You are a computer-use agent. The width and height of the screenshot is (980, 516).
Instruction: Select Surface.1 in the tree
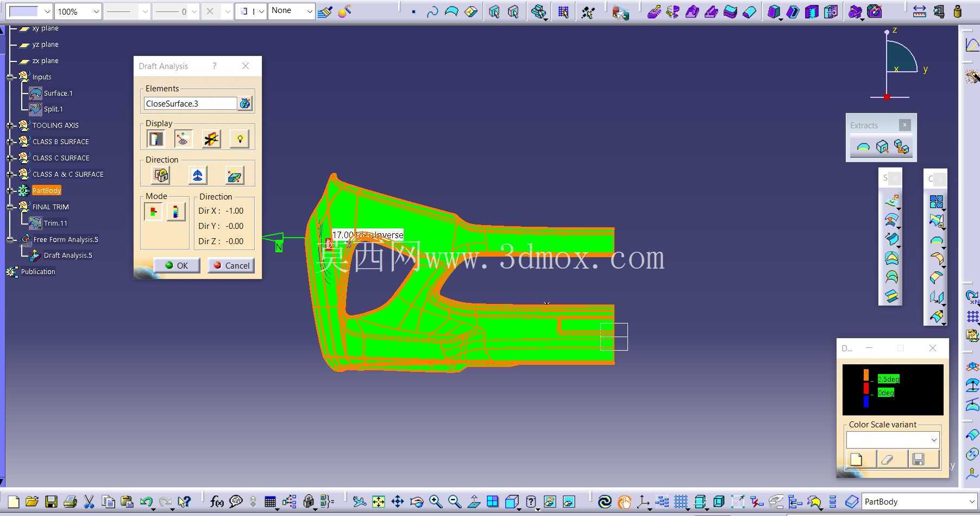[58, 94]
